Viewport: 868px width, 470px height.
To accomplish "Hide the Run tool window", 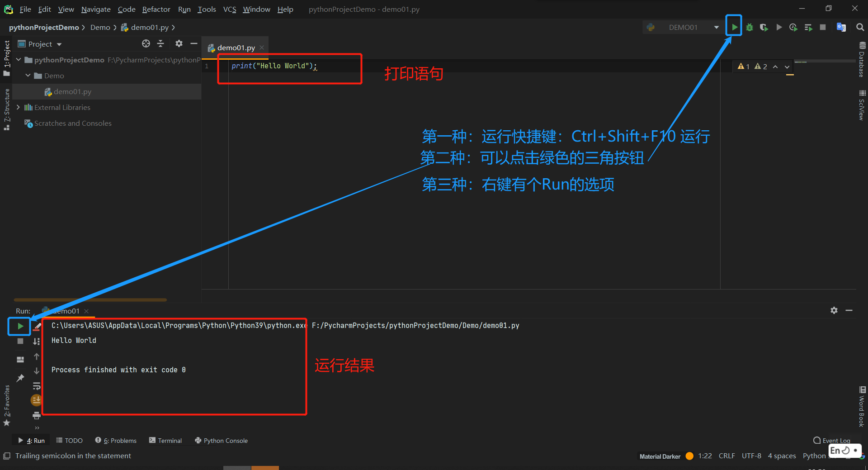I will (x=849, y=310).
